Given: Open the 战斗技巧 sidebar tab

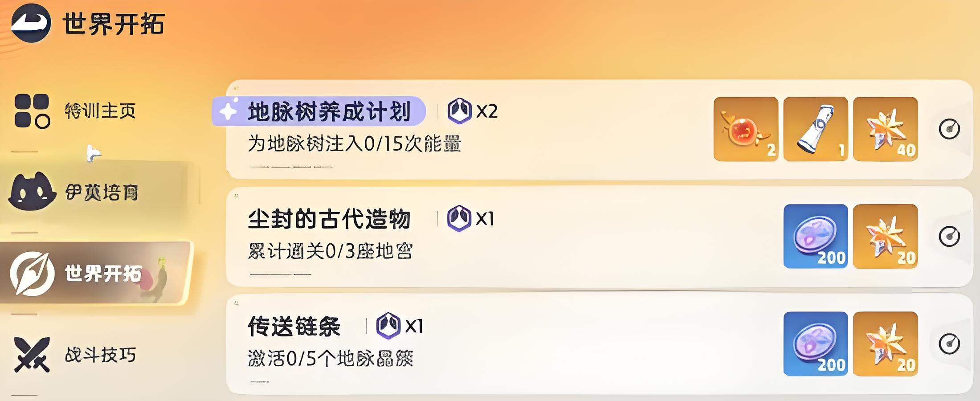Looking at the screenshot, I should (100, 355).
